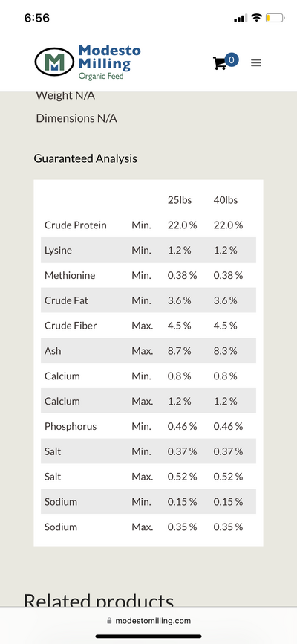
Task: Tap the modestomilling.com address bar
Action: (148, 621)
